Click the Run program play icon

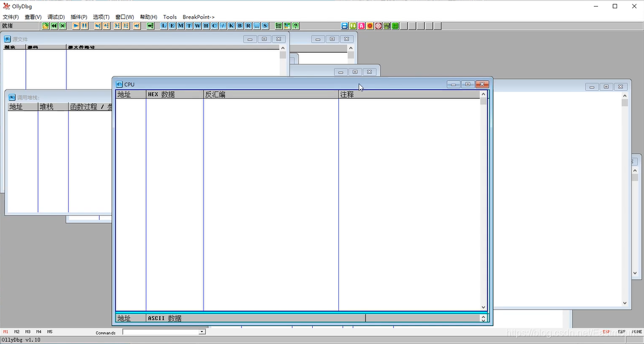point(76,26)
